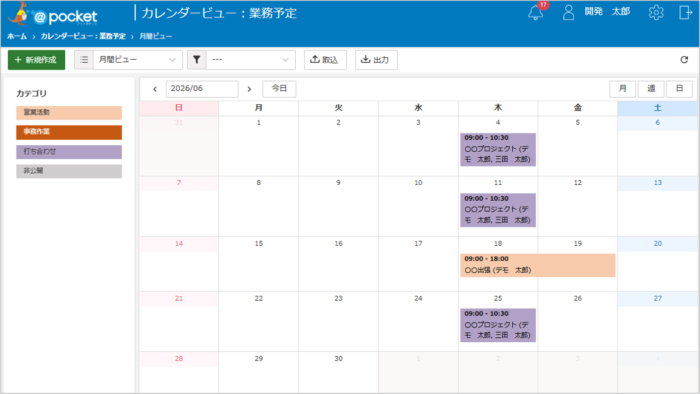The width and height of the screenshot is (700, 394).
Task: Click the 水 Wednesday column header
Action: [418, 108]
